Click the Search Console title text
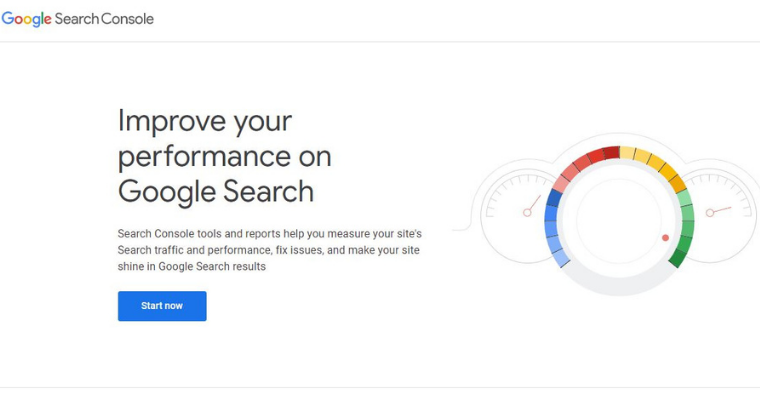 click(x=104, y=19)
